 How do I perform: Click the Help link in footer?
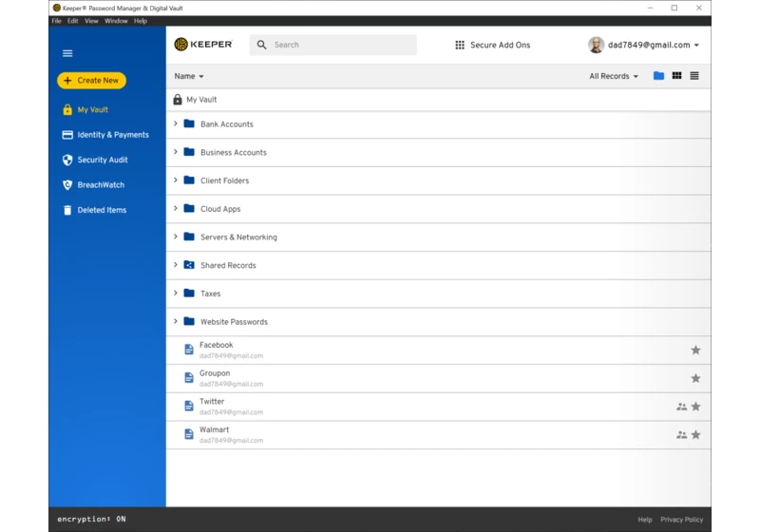645,520
